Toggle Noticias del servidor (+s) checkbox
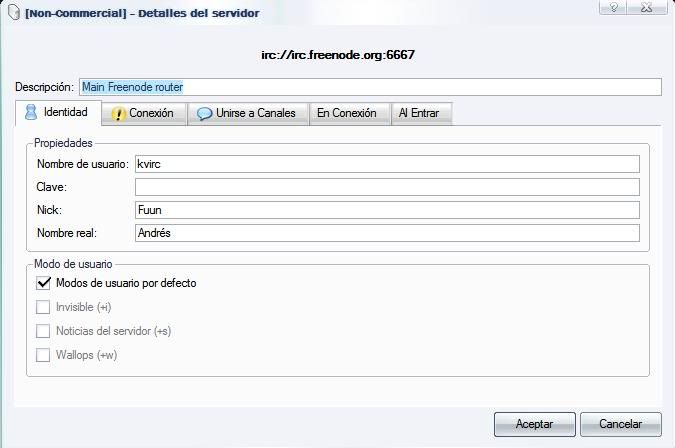 click(43, 331)
